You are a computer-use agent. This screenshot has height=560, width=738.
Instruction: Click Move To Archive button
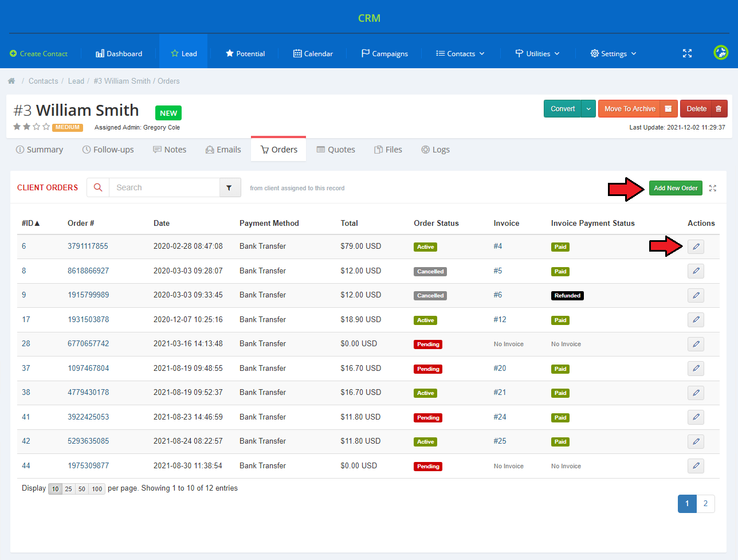point(630,109)
